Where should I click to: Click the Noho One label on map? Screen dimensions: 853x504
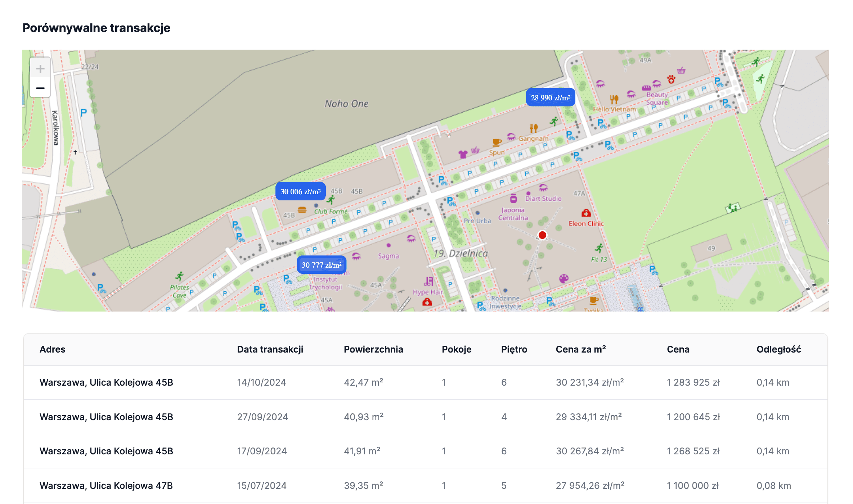pos(346,104)
